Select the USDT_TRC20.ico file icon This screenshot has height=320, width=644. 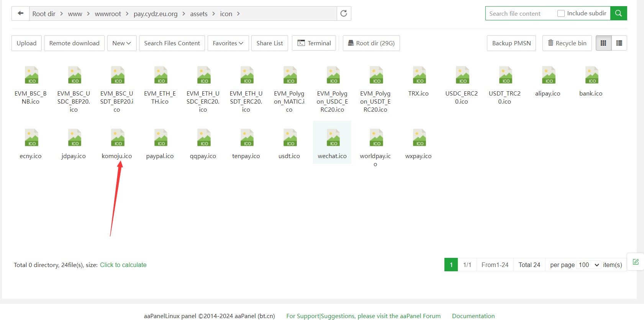click(x=505, y=75)
